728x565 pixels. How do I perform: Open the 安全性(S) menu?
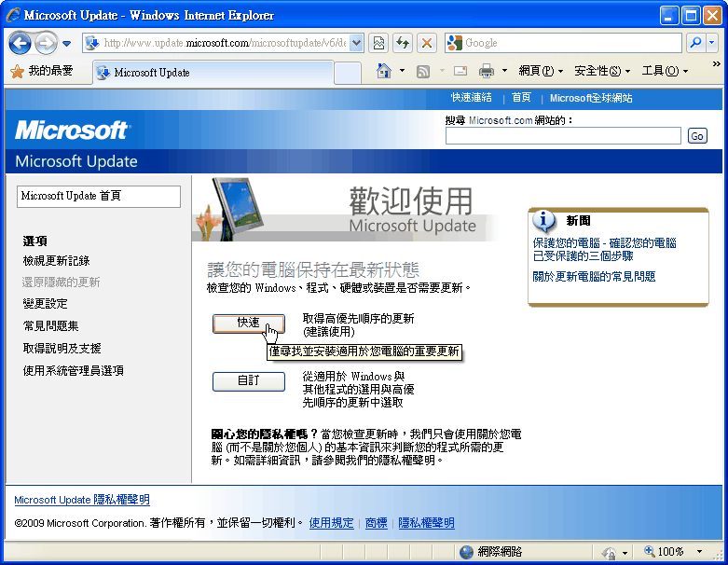pyautogui.click(x=602, y=71)
